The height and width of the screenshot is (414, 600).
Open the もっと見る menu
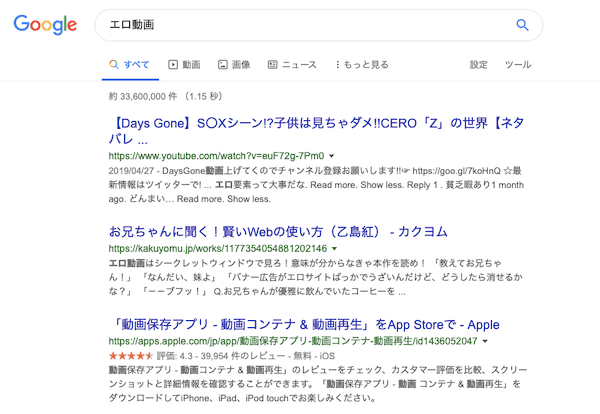[362, 65]
